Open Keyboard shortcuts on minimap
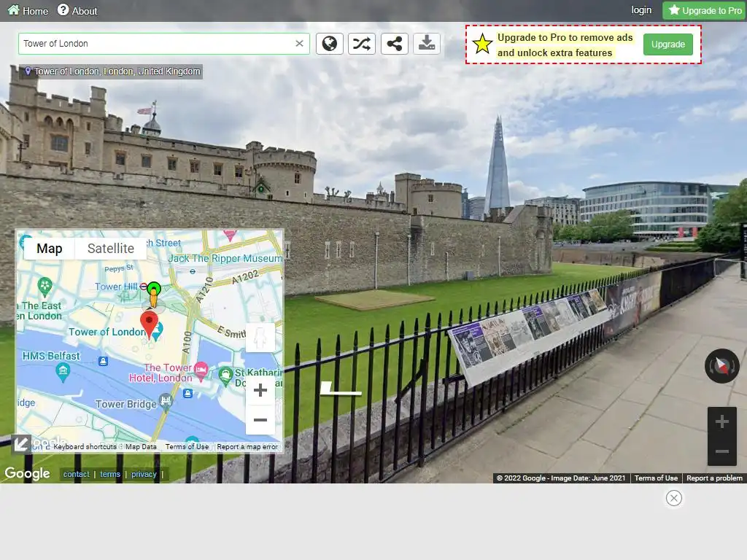The image size is (747, 560). [x=85, y=447]
